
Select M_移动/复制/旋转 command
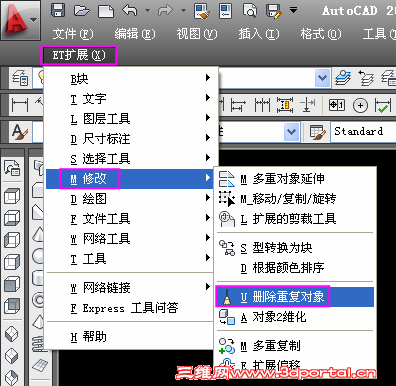click(x=295, y=199)
